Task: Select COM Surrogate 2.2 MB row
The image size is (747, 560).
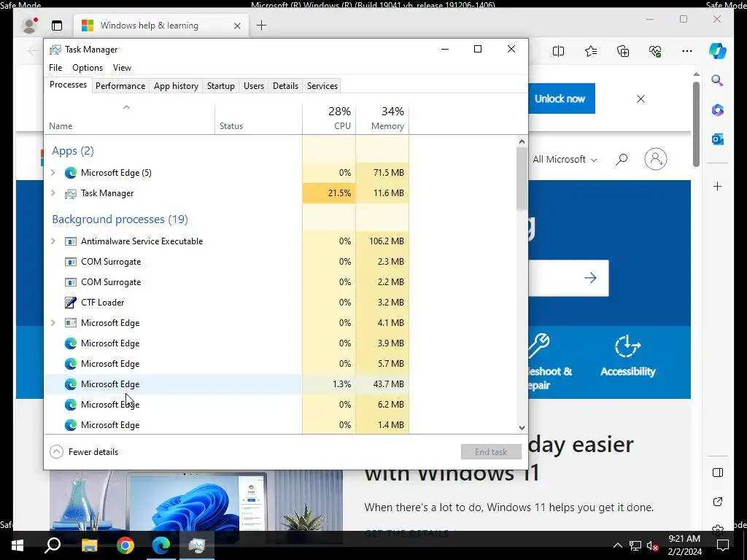Action: pos(226,282)
